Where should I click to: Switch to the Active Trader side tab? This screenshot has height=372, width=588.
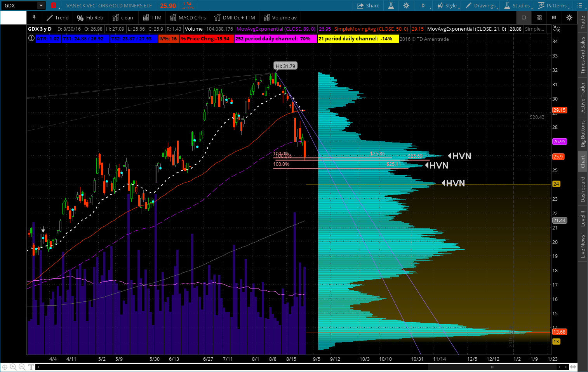583,97
